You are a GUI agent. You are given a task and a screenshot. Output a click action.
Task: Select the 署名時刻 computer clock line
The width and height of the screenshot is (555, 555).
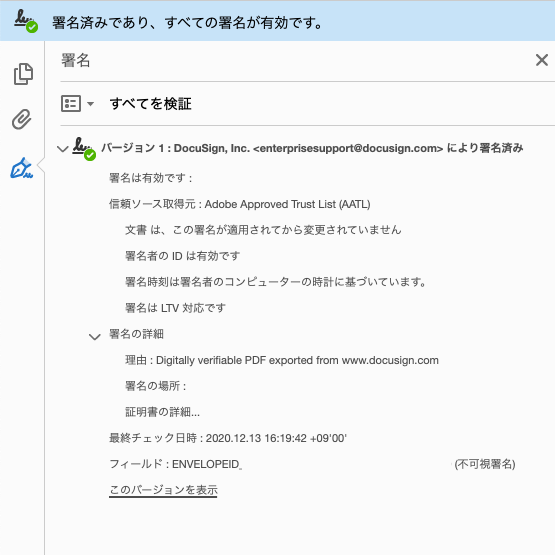(x=276, y=282)
